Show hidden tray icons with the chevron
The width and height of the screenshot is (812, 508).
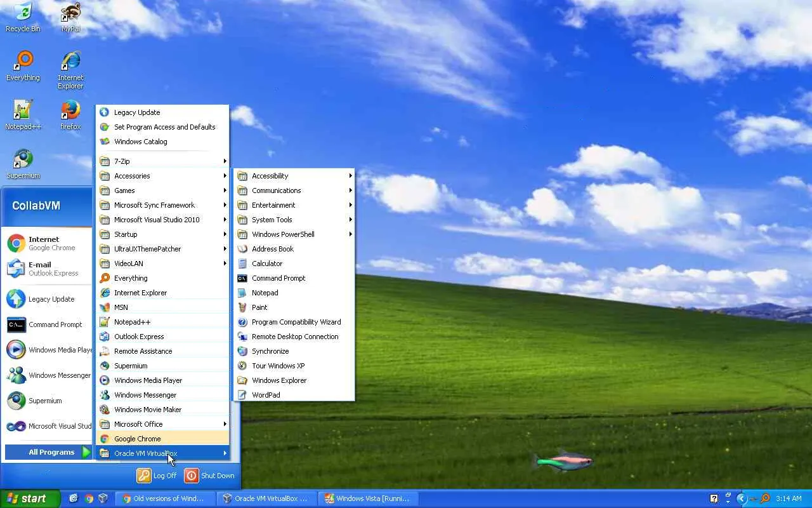pos(741,498)
